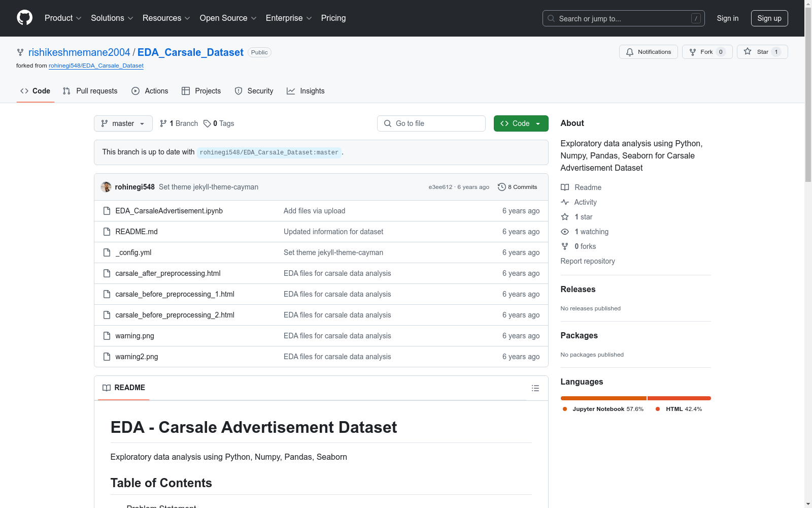Open the Projects tab
The image size is (812, 508).
coord(201,91)
